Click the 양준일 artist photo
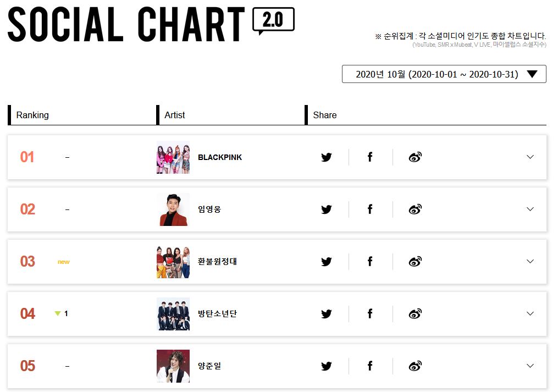This screenshot has width=558, height=392. click(x=173, y=366)
